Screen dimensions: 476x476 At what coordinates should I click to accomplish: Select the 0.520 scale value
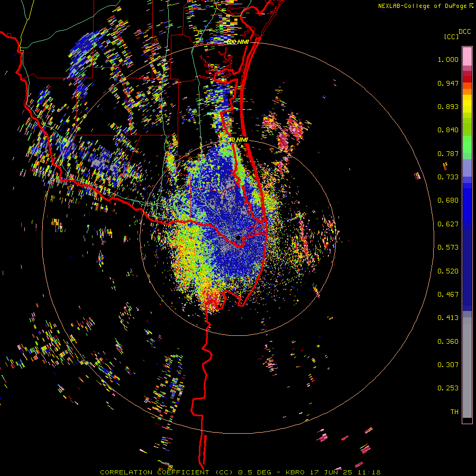pos(448,271)
